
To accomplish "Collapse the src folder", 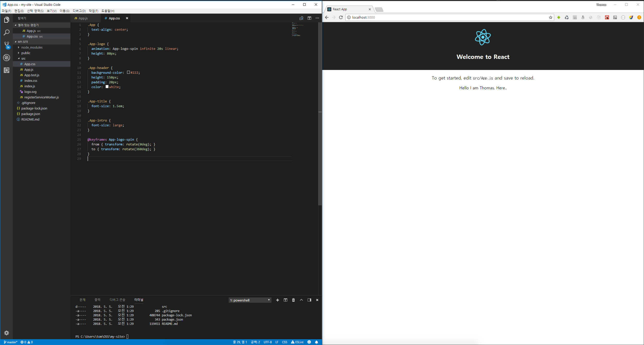I will [x=23, y=58].
